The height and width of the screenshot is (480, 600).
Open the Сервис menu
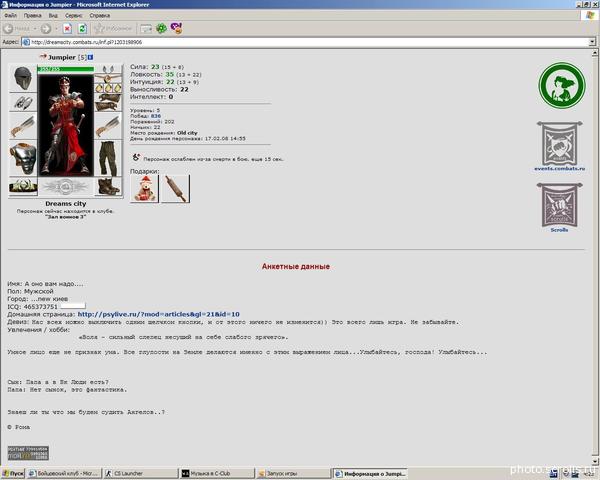tap(73, 16)
